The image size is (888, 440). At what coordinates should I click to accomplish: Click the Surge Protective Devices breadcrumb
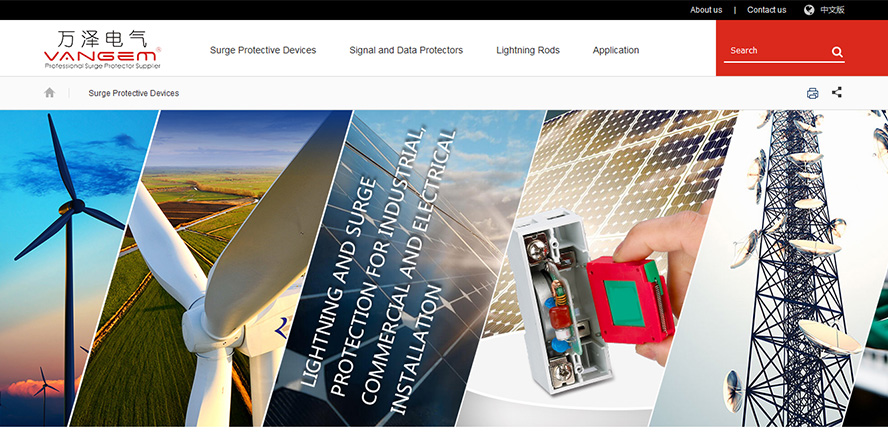[134, 93]
